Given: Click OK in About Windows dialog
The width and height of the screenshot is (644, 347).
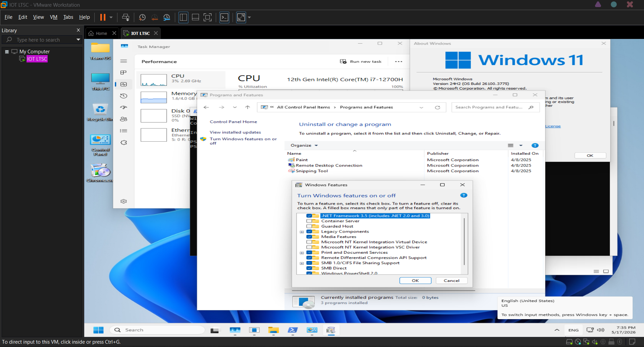Looking at the screenshot, I should click(590, 155).
